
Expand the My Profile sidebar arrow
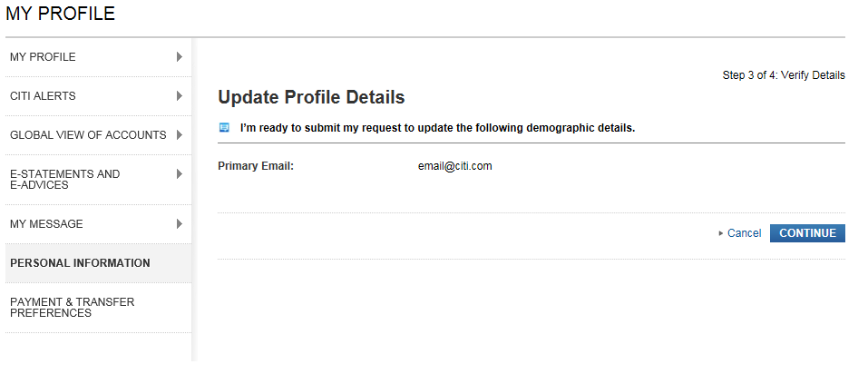tap(180, 57)
